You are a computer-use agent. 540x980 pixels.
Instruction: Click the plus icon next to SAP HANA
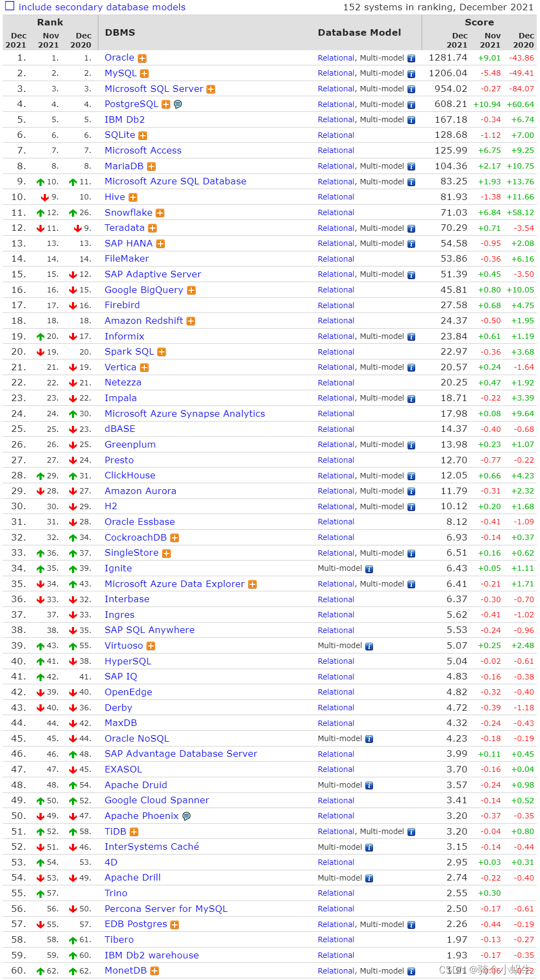pos(161,244)
